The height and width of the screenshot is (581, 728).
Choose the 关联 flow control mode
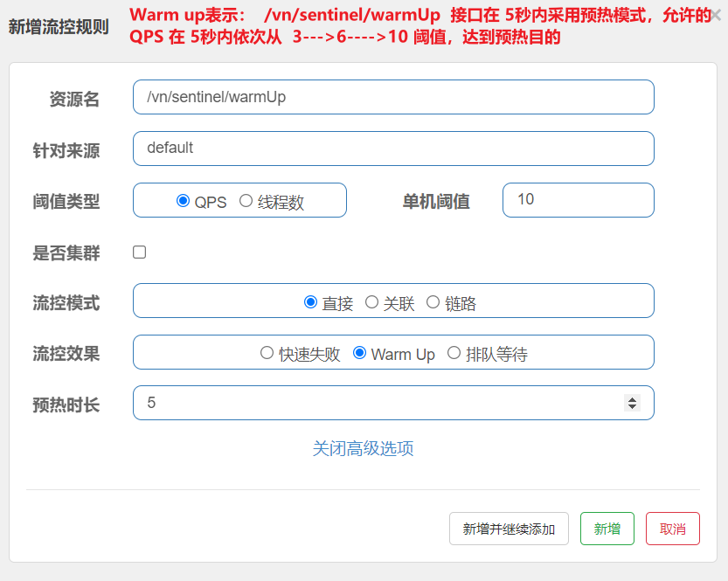(371, 302)
